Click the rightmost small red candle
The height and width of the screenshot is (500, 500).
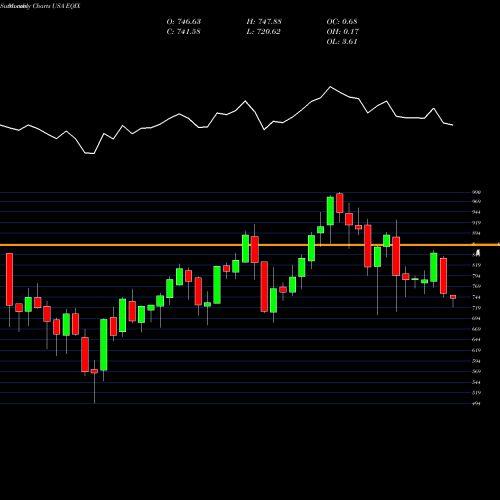453,297
